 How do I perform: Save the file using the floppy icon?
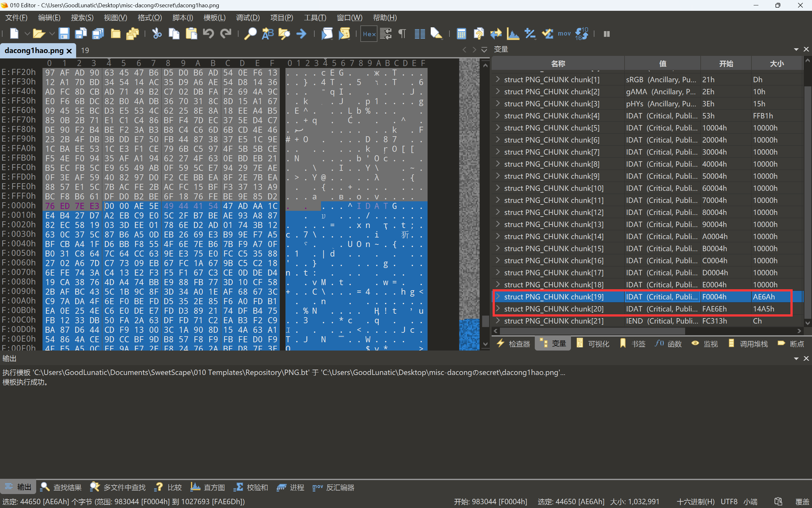(x=64, y=34)
